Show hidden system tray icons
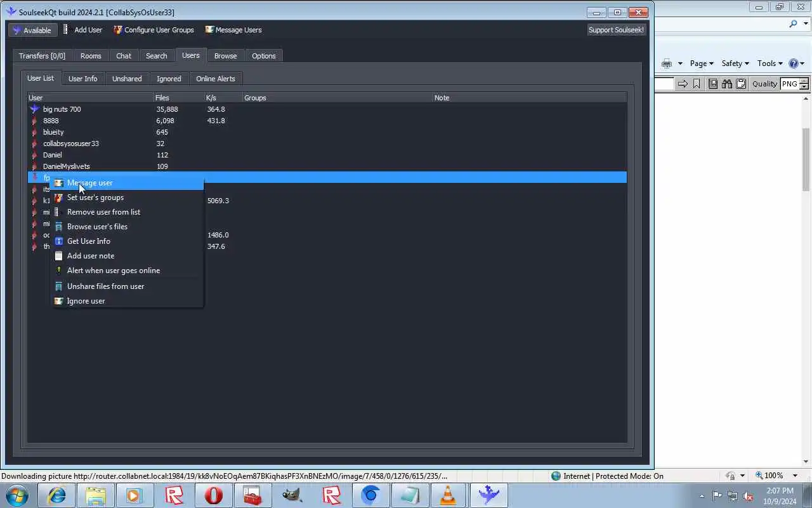This screenshot has width=812, height=508. coord(702,496)
